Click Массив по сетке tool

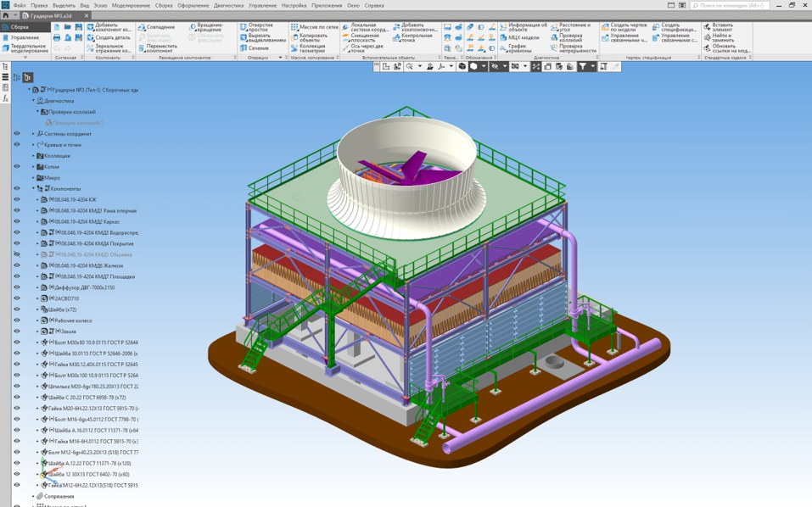(x=317, y=27)
